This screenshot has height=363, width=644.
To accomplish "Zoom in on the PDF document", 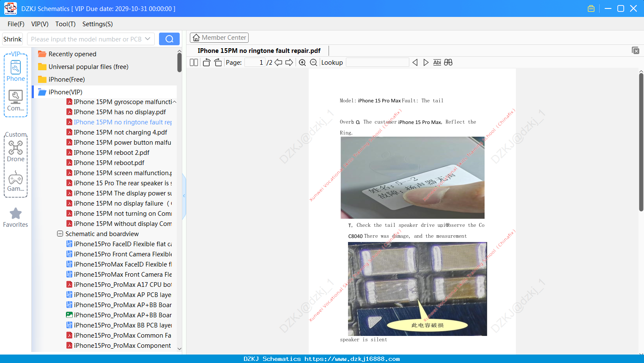I will tap(302, 63).
